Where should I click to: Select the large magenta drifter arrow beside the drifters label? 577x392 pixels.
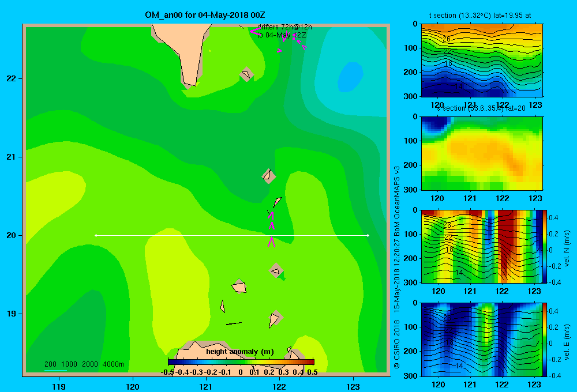click(256, 31)
